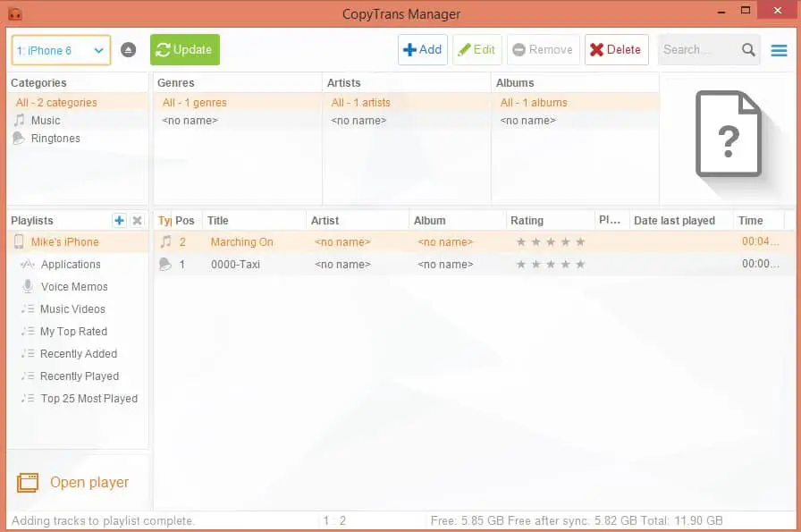
Task: Click the artist cell of Marching On
Action: point(342,241)
